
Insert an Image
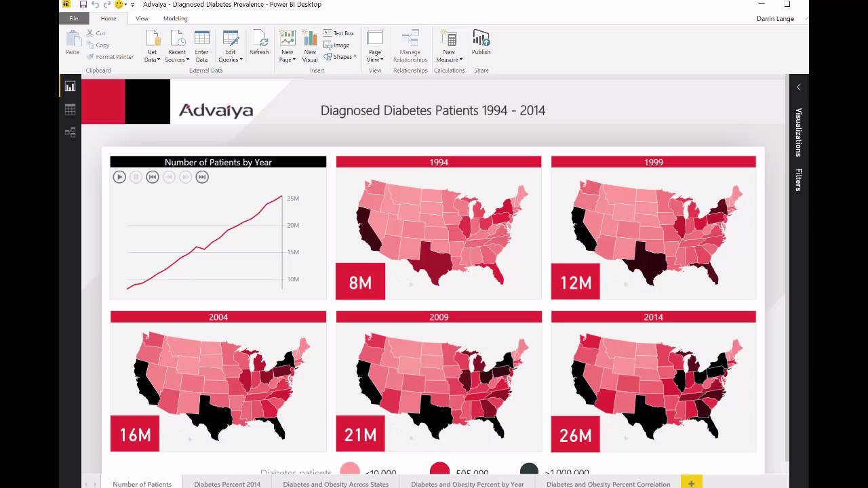(x=336, y=45)
